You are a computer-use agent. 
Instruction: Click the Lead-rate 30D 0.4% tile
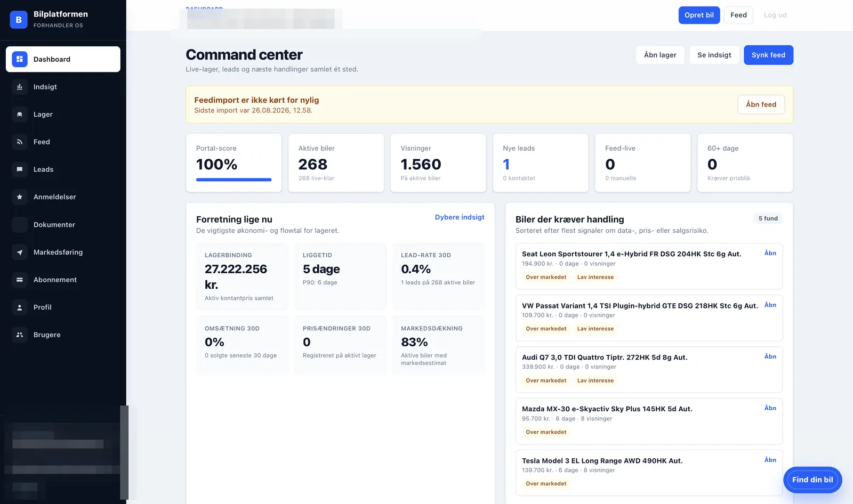click(x=438, y=277)
